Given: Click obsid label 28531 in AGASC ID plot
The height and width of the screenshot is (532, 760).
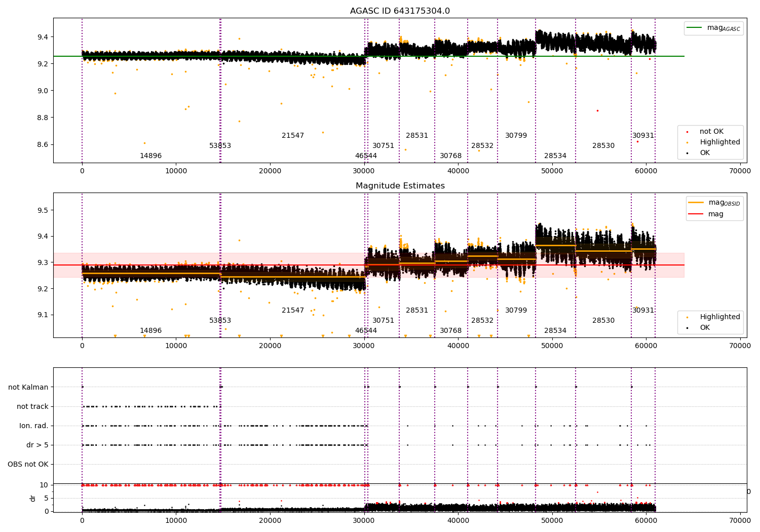Looking at the screenshot, I should (417, 135).
